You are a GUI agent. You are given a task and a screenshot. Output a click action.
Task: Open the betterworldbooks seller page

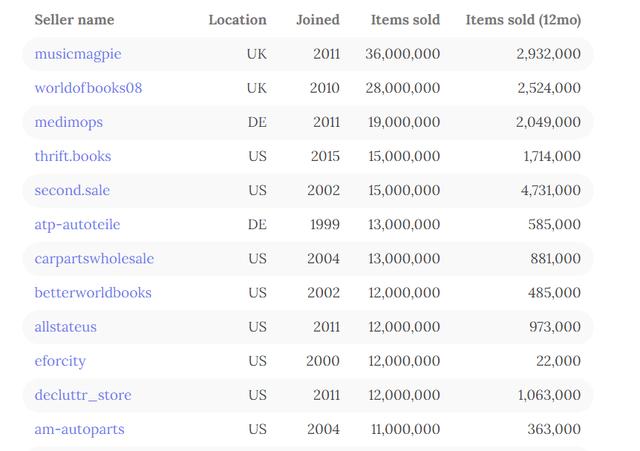(x=93, y=293)
